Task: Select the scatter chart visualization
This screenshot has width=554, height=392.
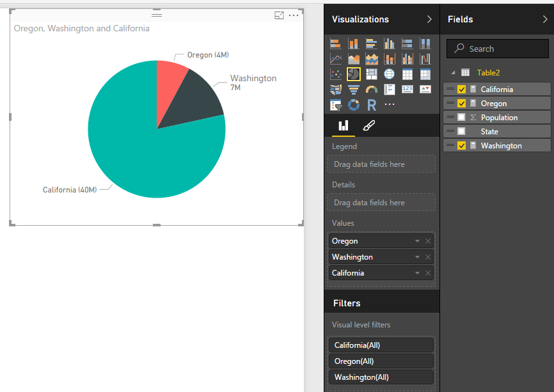Action: tap(336, 74)
